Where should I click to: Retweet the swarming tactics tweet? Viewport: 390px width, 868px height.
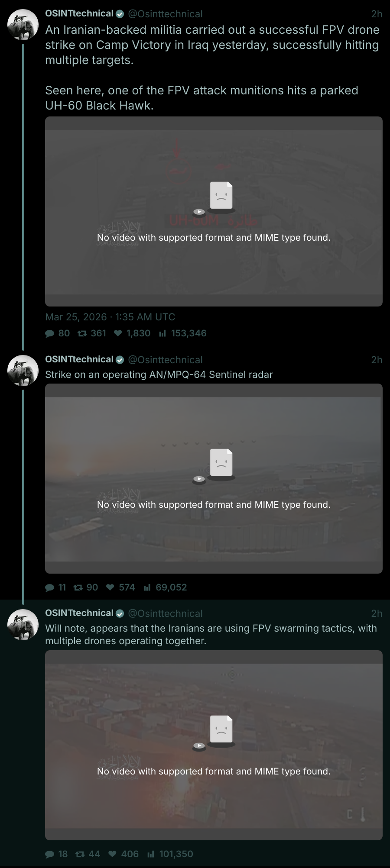80,854
